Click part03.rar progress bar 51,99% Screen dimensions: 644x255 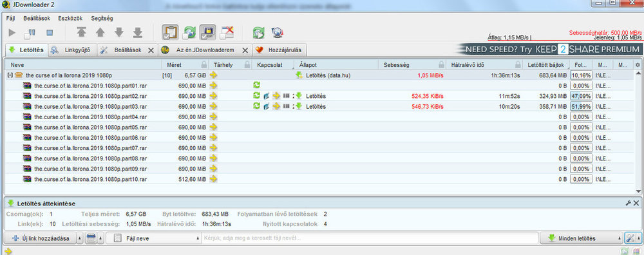click(581, 106)
